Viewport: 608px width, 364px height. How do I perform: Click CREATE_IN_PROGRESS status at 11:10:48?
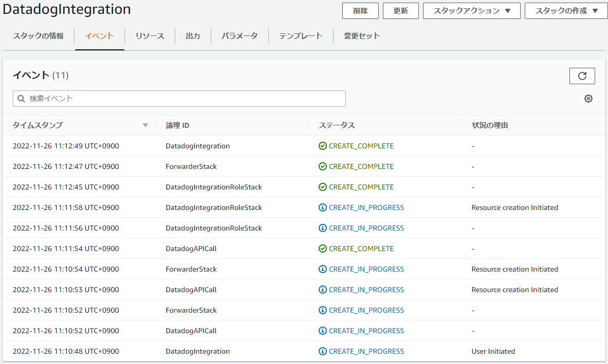tap(366, 351)
